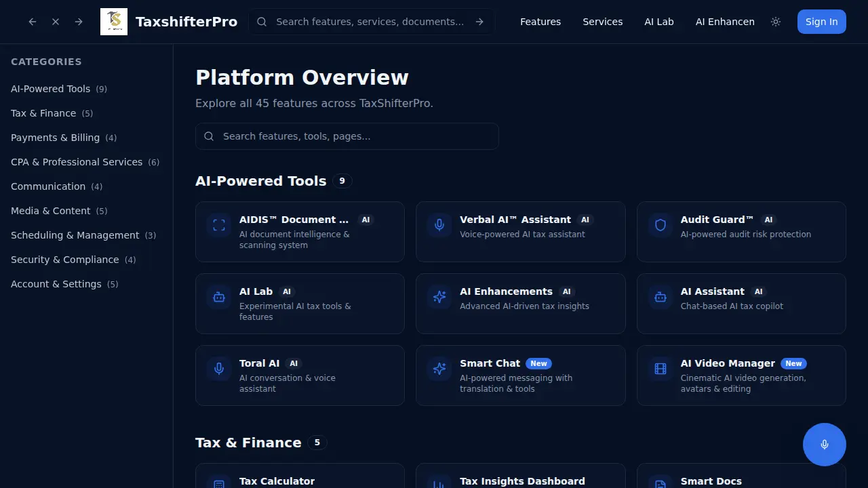The image size is (868, 488).
Task: Select Payments & Billing sidebar category
Action: (64, 138)
